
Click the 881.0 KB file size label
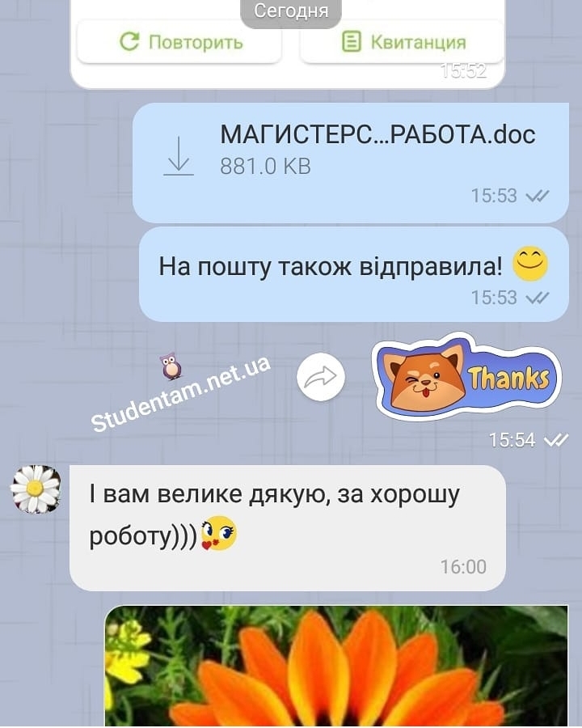click(x=265, y=166)
